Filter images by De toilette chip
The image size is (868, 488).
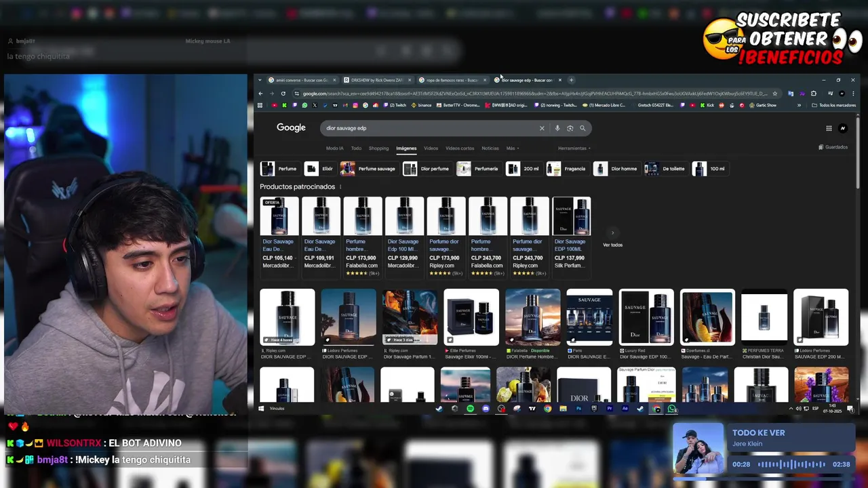[x=666, y=169]
